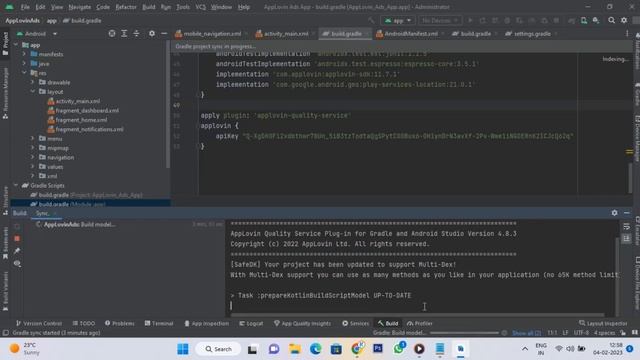Click the pin icon in Build panel
The width and height of the screenshot is (640, 360).
(17, 251)
